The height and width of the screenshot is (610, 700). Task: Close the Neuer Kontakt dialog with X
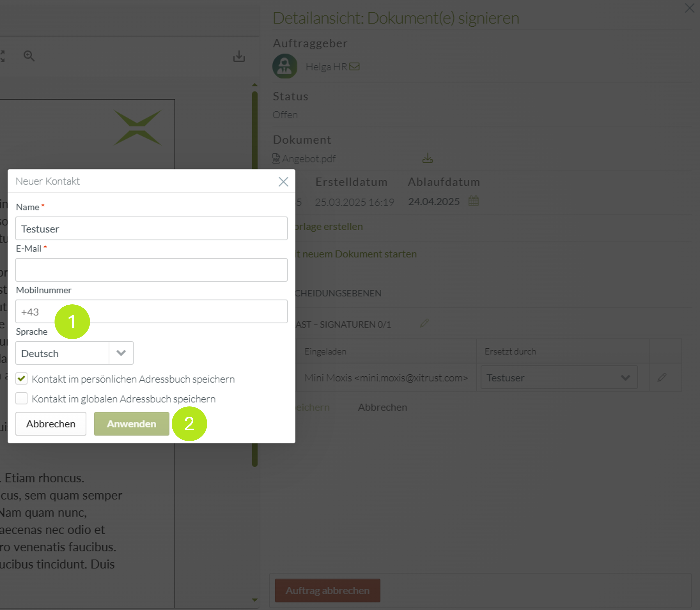click(x=283, y=181)
